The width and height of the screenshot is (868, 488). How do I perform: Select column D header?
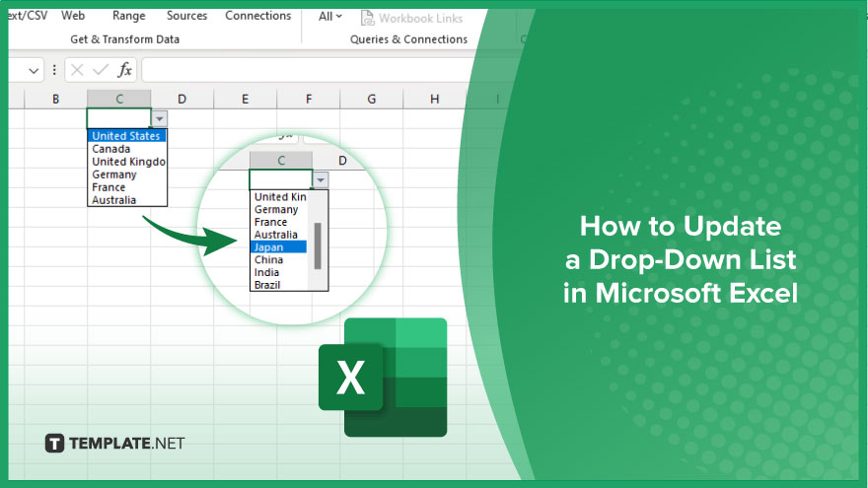181,99
